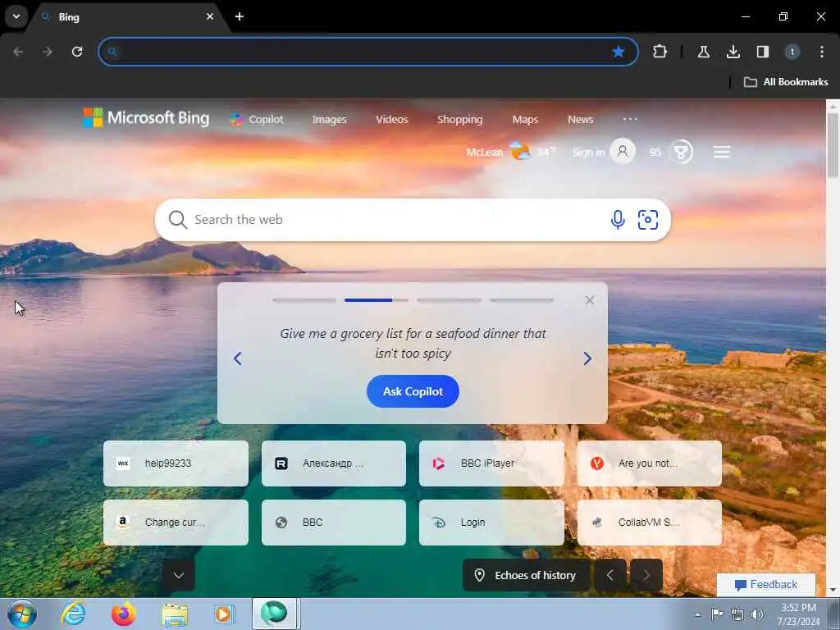Viewport: 840px width, 630px height.
Task: Open the Downloads icon in toolbar
Action: point(733,52)
